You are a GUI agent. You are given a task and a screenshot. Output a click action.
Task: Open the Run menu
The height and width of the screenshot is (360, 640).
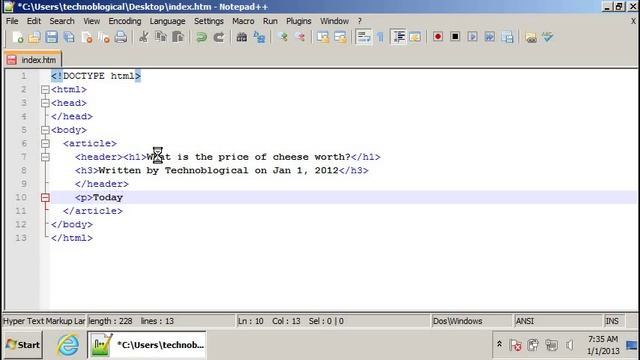[x=270, y=21]
